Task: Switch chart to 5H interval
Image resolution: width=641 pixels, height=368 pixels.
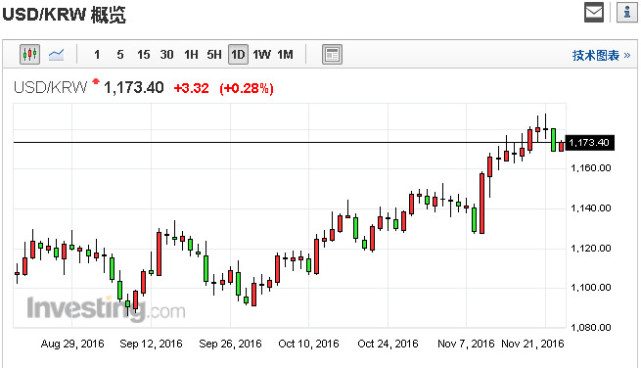Action: 214,54
